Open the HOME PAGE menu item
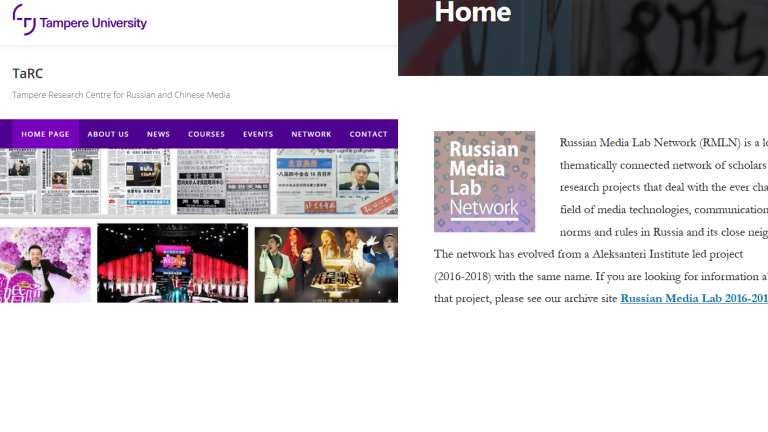Image resolution: width=768 pixels, height=432 pixels. coord(45,134)
